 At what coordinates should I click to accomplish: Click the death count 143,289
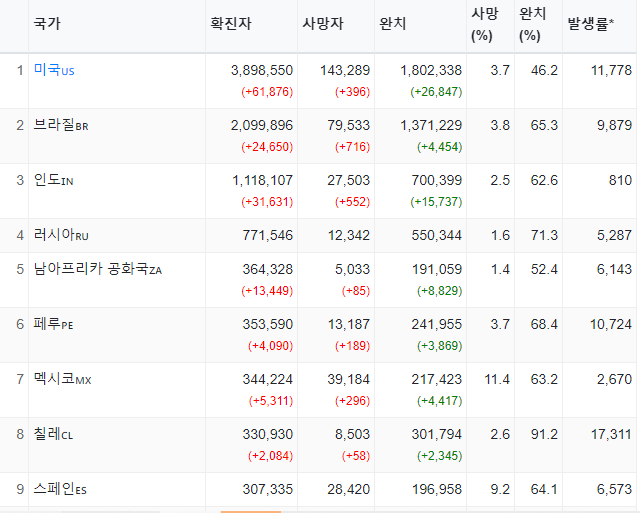pyautogui.click(x=345, y=70)
